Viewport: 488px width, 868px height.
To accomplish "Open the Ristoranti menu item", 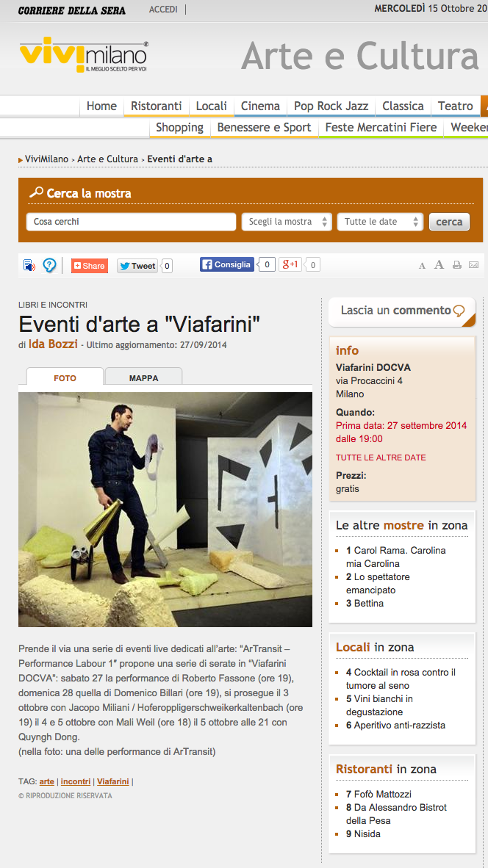I will 157,106.
